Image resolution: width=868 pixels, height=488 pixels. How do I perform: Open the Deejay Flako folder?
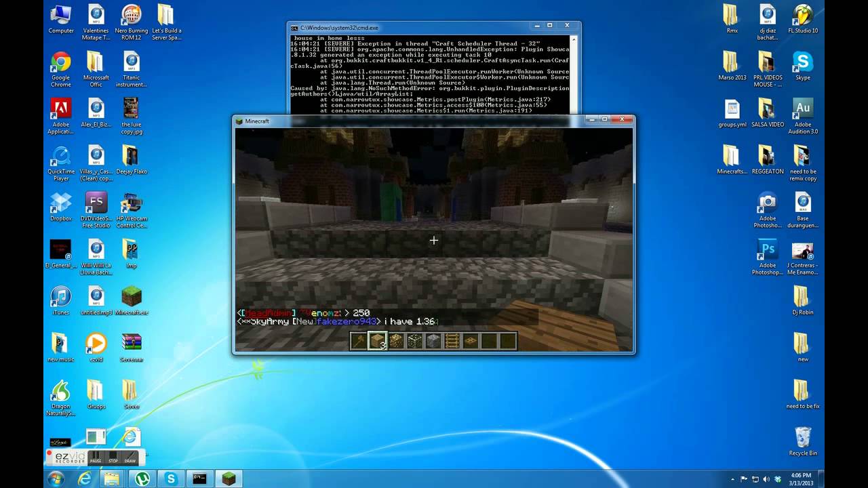pos(132,160)
